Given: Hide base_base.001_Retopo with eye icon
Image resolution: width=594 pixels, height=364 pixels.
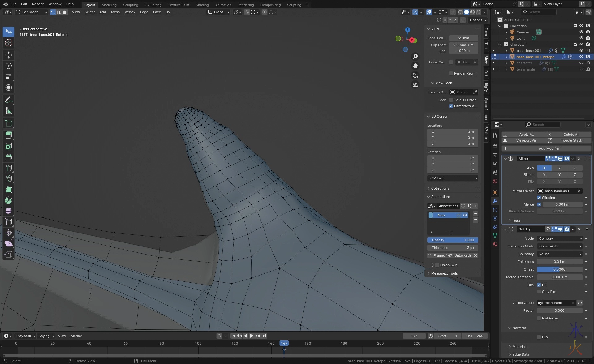Looking at the screenshot, I should coord(581,57).
